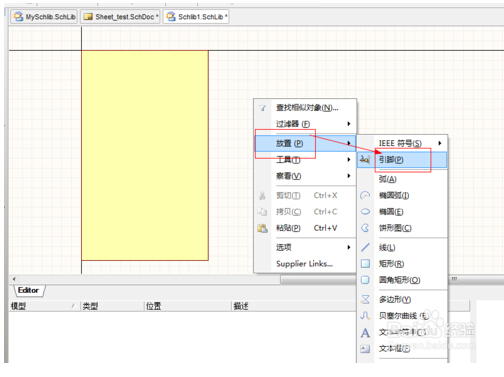Click the elliptical arc icon for 椭圆弧
The width and height of the screenshot is (504, 377).
pos(365,195)
